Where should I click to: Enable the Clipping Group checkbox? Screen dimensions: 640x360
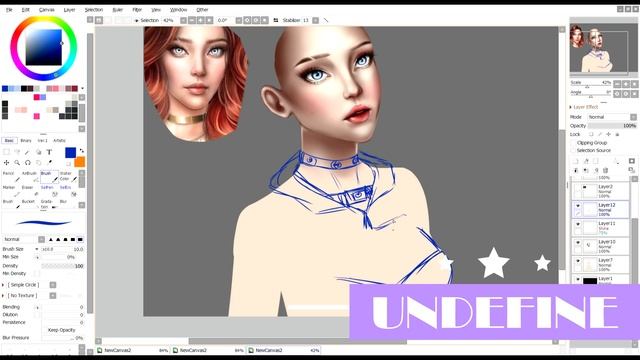tap(573, 143)
